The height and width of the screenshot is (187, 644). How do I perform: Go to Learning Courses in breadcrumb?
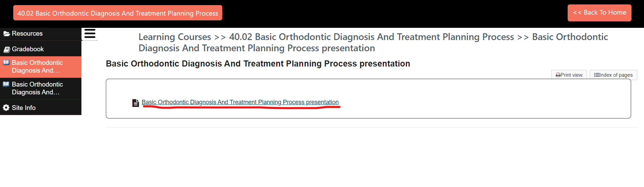pos(175,37)
